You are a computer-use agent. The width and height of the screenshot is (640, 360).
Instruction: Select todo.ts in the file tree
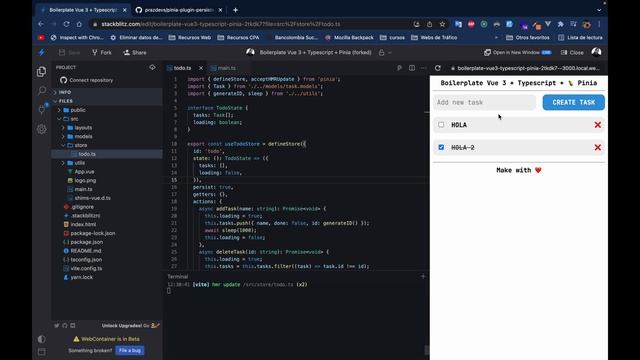87,154
